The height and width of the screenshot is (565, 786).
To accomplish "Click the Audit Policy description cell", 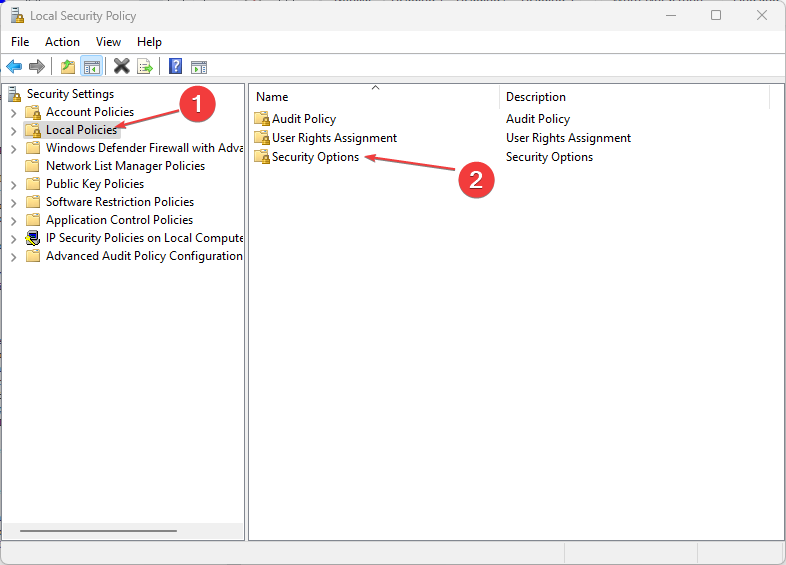I will click(538, 119).
